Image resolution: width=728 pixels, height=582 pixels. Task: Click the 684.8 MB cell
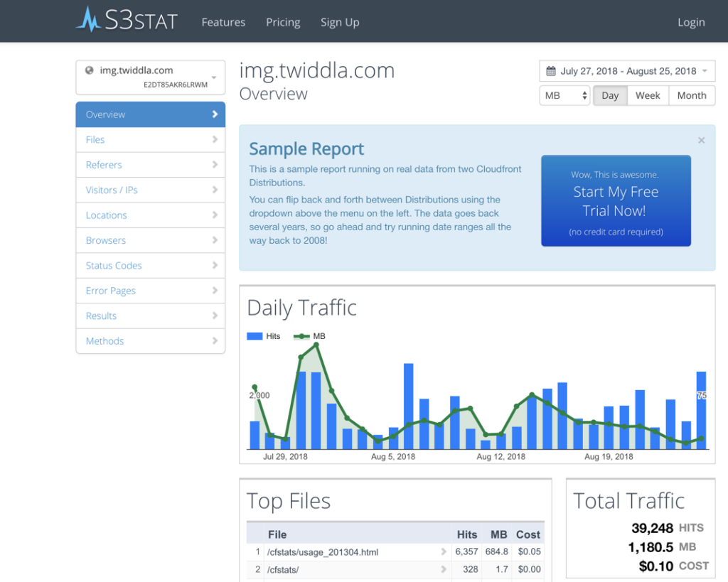[497, 552]
